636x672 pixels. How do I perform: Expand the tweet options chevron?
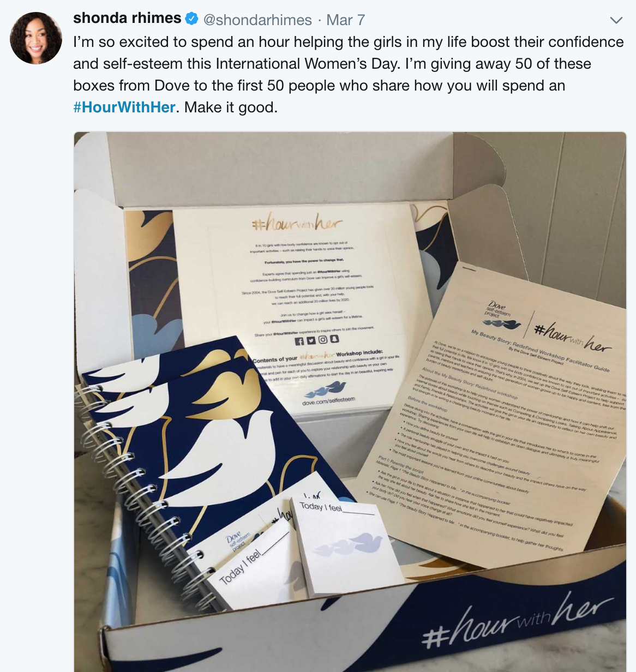[x=616, y=21]
